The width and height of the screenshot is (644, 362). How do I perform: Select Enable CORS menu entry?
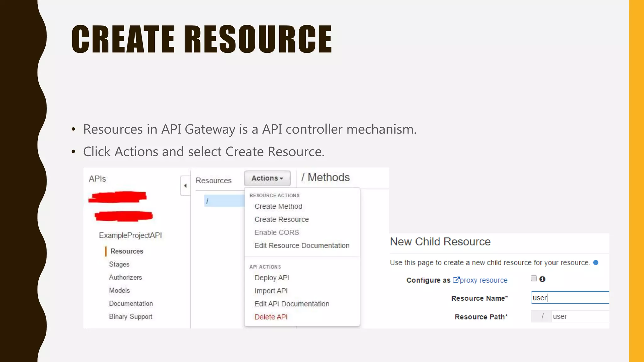276,233
